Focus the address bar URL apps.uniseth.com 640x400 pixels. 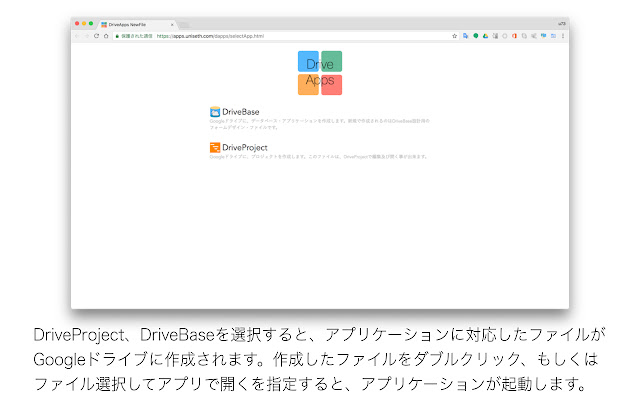pos(210,36)
